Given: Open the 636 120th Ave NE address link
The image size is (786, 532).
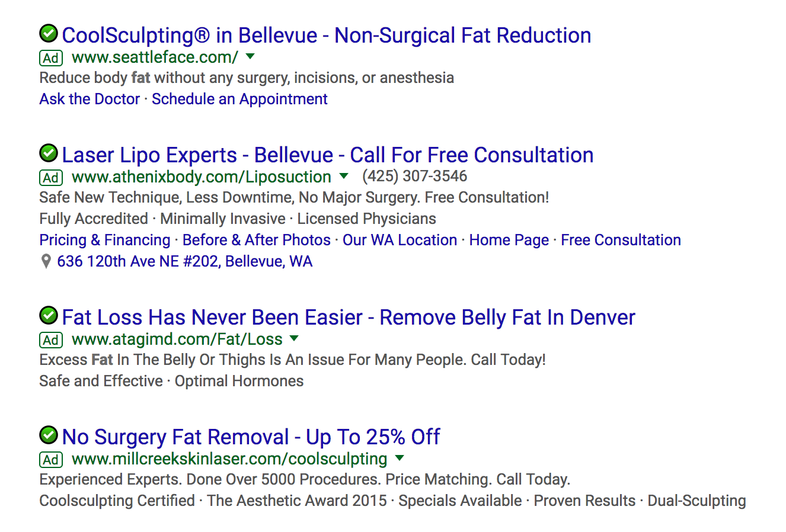Looking at the screenshot, I should pos(185,261).
